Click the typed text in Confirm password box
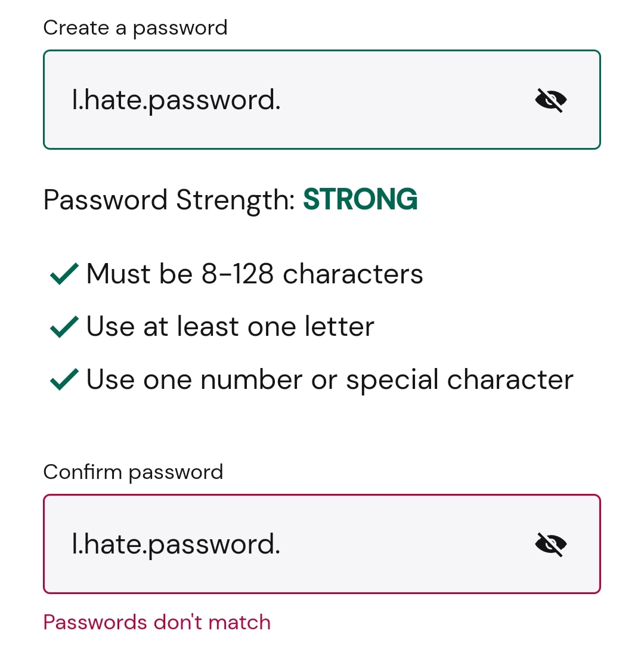This screenshot has width=644, height=671. 176,545
